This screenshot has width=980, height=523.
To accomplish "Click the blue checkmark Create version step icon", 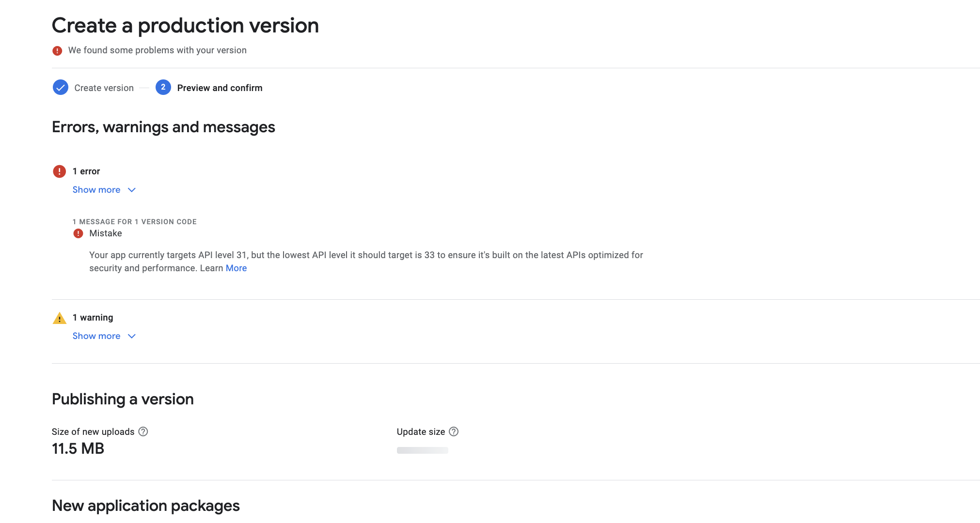I will [x=61, y=88].
